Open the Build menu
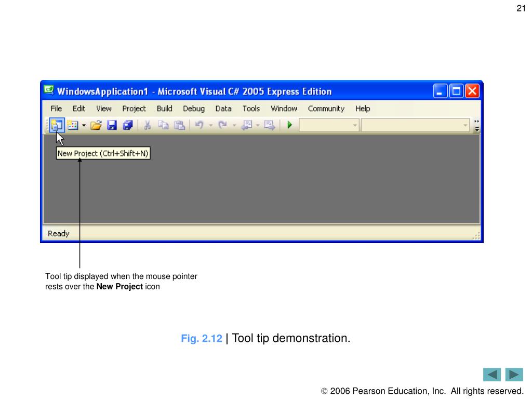Viewport: 532px width, 399px height. coord(164,109)
